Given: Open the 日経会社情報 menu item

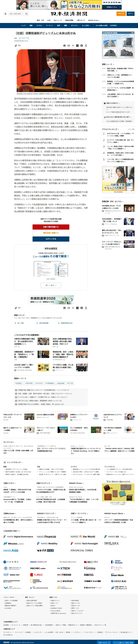Looking at the screenshot, I should point(69,20).
